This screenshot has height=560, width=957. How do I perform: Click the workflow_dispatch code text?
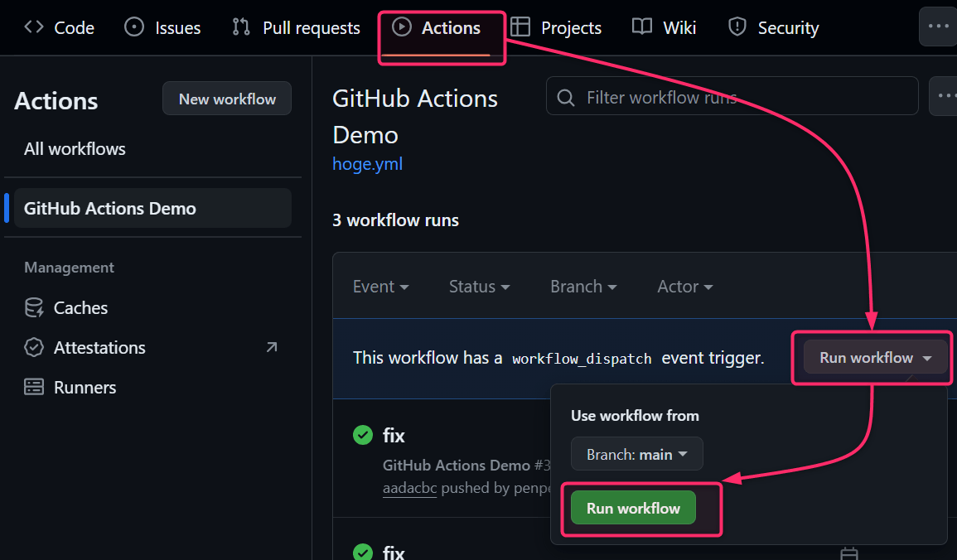coord(582,359)
